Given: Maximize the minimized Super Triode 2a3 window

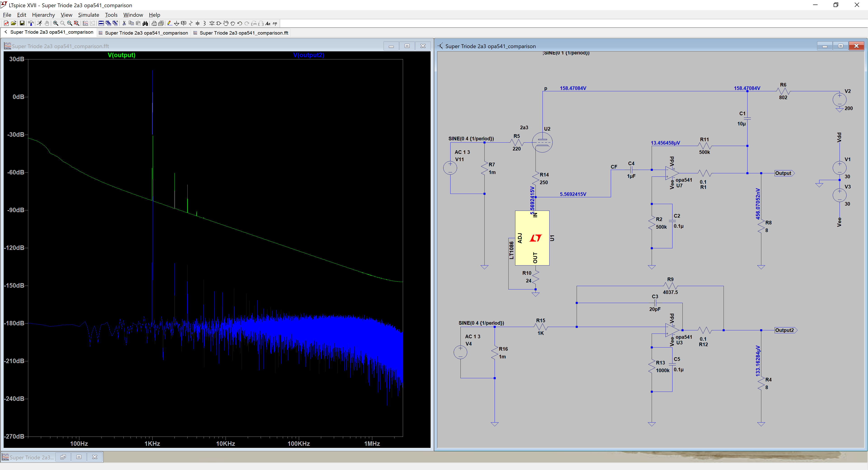Looking at the screenshot, I should coord(79,457).
